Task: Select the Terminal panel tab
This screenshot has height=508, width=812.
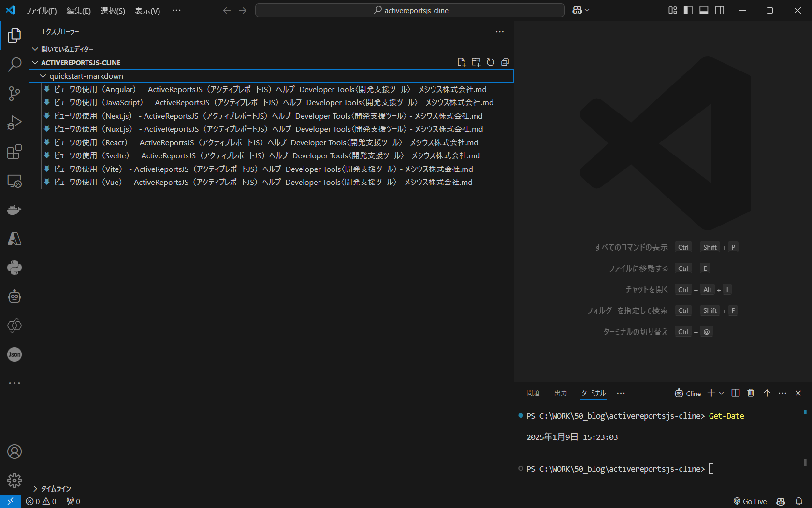Action: click(594, 393)
